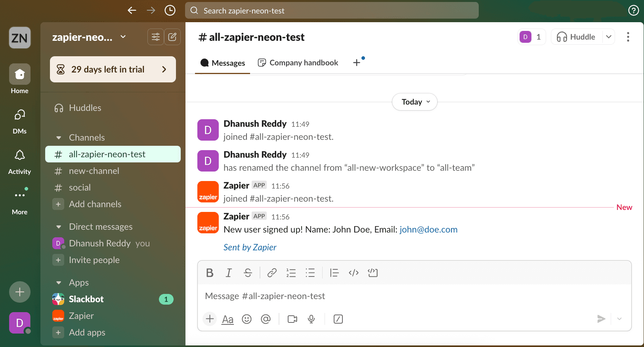Insert a link using the link icon

point(272,273)
